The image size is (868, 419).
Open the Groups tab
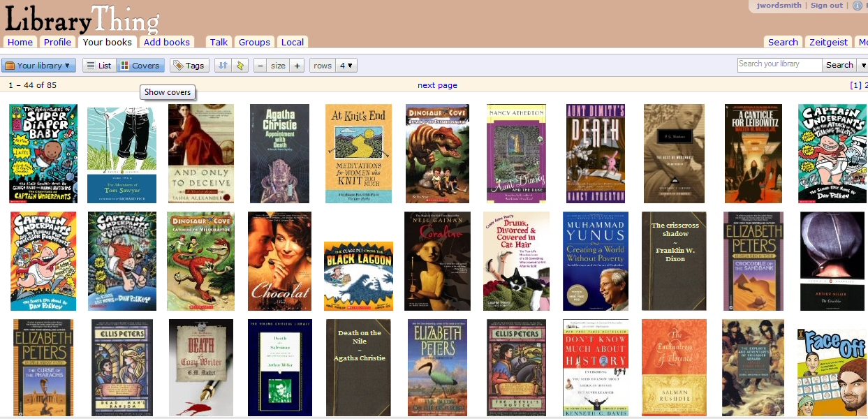click(x=254, y=42)
